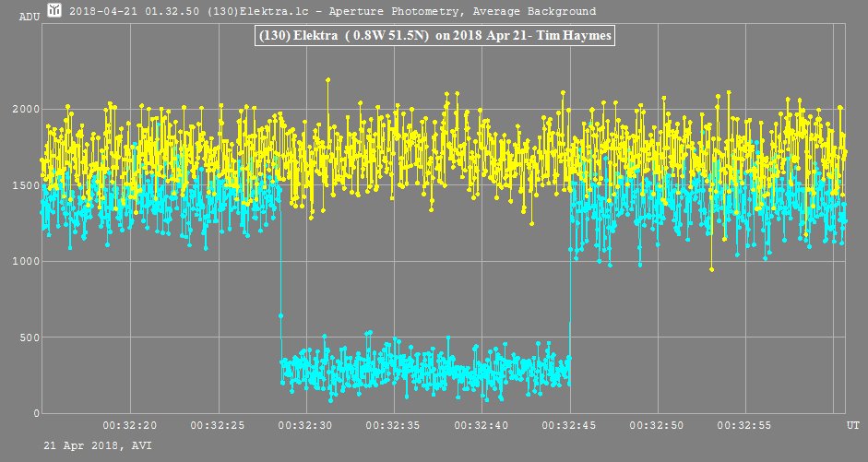This screenshot has width=868, height=462.
Task: Select the lowest yellow outlier point near 950 ADU
Action: [711, 269]
